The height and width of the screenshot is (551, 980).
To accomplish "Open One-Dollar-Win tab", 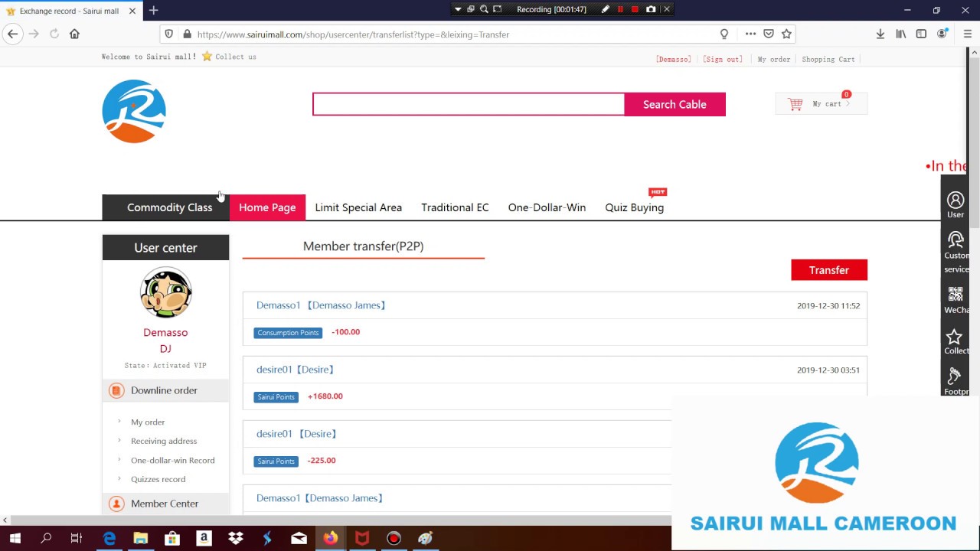I will [x=547, y=207].
